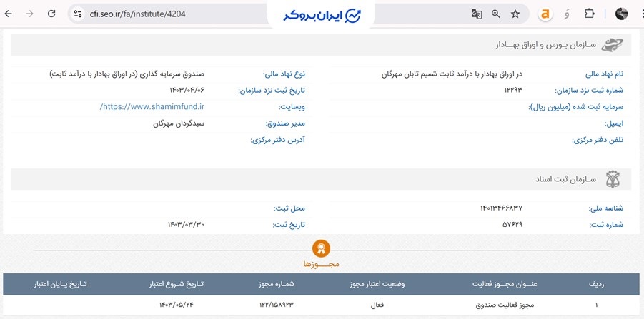Screen dimensions: 644x319
Task: Open the translate page icon
Action: coord(477,14)
